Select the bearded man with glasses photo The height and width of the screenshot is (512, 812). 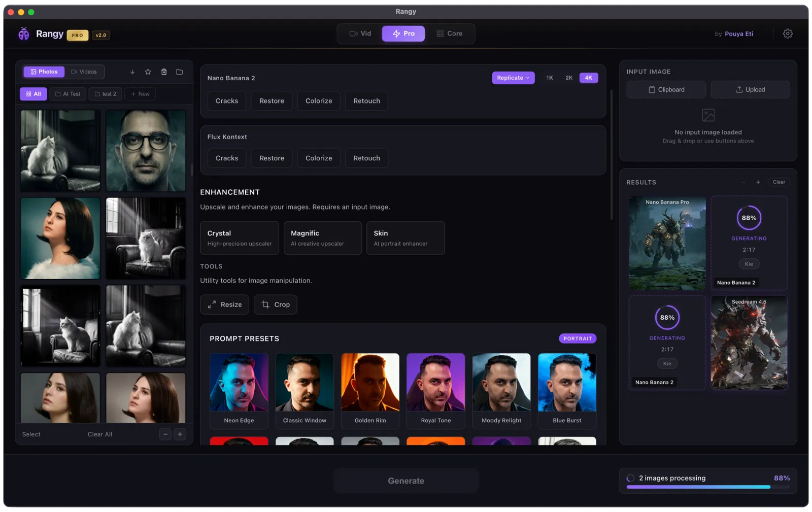(x=146, y=151)
